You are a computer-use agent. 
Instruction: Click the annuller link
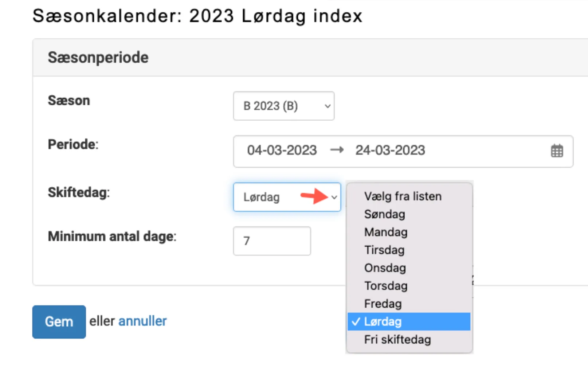142,321
